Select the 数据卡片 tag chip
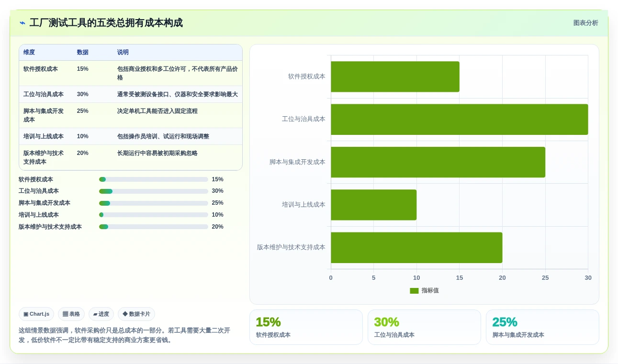Viewport: 618px width, 364px height. [136, 314]
